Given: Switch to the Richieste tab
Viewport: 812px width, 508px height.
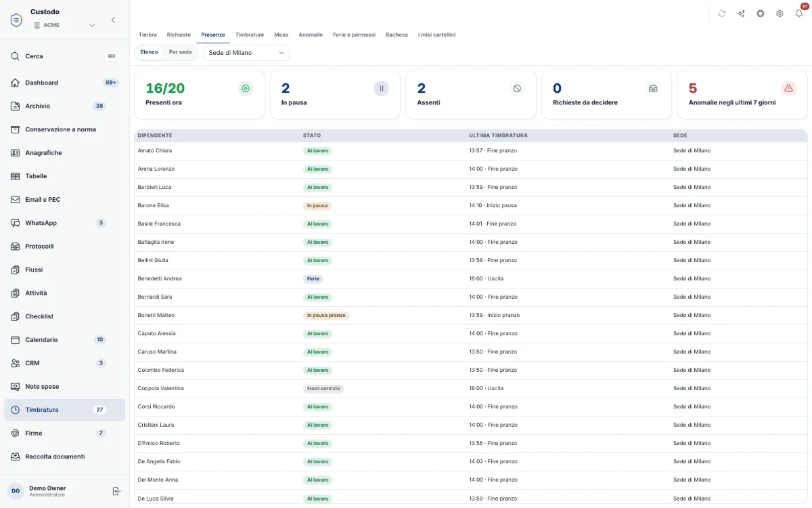Looking at the screenshot, I should click(x=179, y=35).
